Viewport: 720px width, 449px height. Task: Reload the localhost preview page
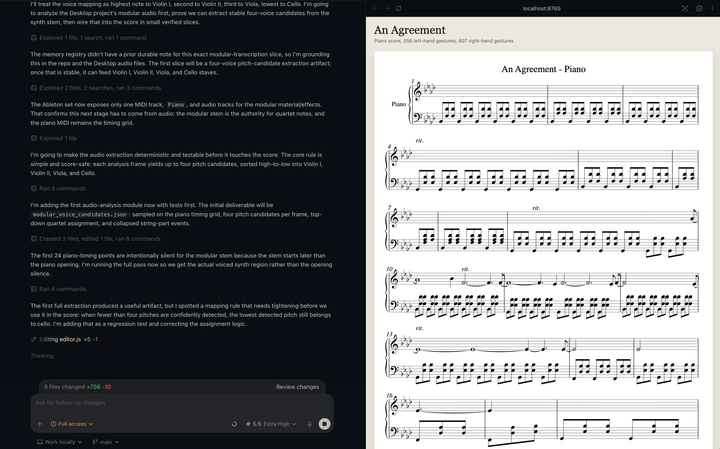[399, 8]
